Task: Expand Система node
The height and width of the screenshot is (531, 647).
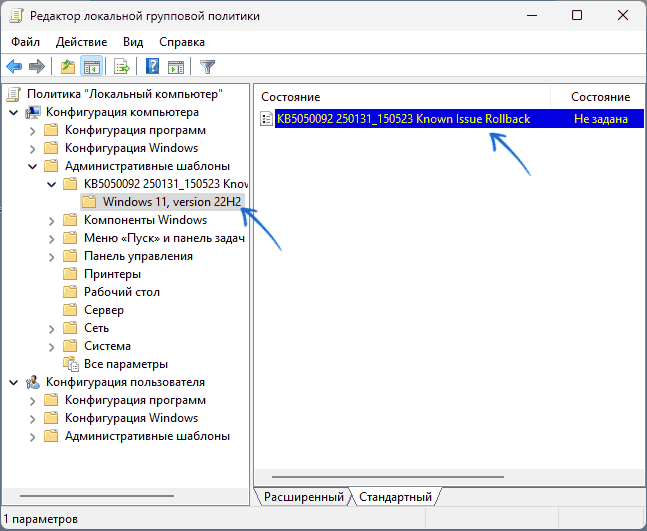Action: pyautogui.click(x=52, y=347)
